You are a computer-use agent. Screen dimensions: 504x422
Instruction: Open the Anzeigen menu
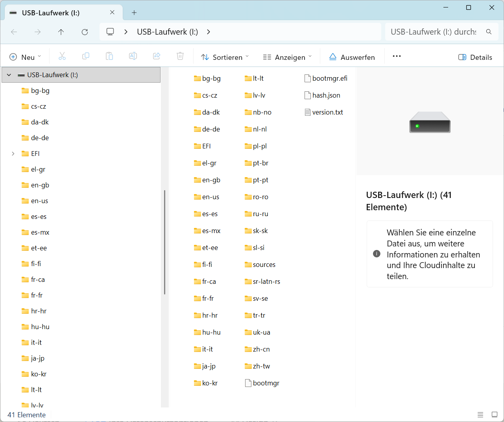(x=287, y=57)
